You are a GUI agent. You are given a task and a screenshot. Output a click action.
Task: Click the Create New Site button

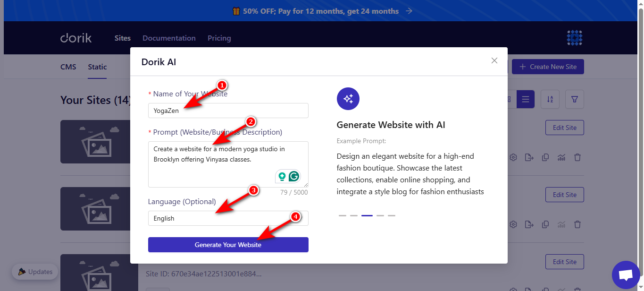[x=547, y=66]
